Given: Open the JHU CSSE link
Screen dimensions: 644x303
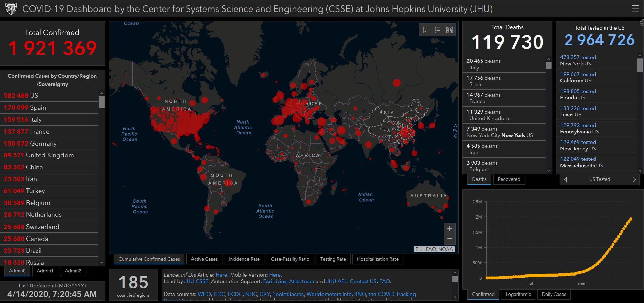Looking at the screenshot, I should 196,281.
